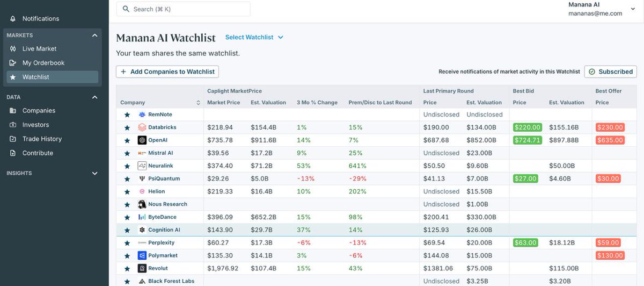Click the Nous Research logo icon
Screen dimensions: 644x286
click(142, 204)
